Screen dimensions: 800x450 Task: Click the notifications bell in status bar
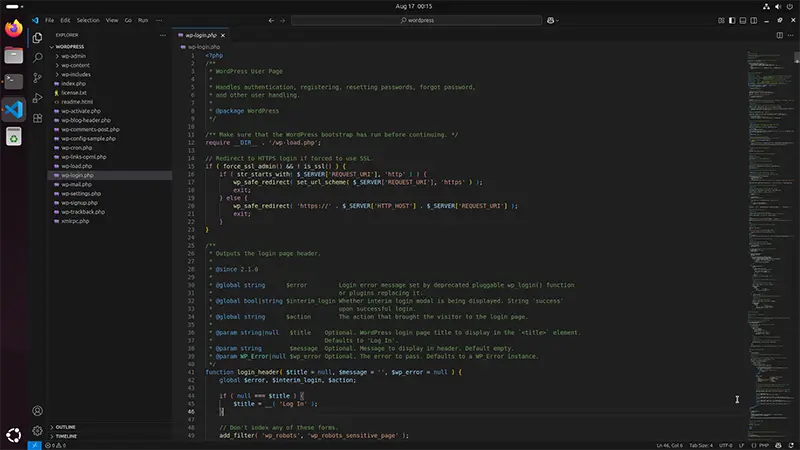791,445
